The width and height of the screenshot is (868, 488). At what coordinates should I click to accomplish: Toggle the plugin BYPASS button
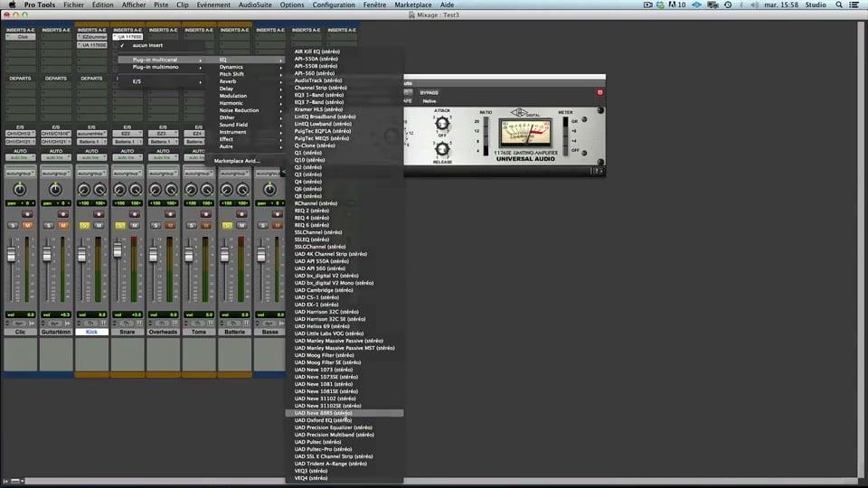(x=429, y=92)
